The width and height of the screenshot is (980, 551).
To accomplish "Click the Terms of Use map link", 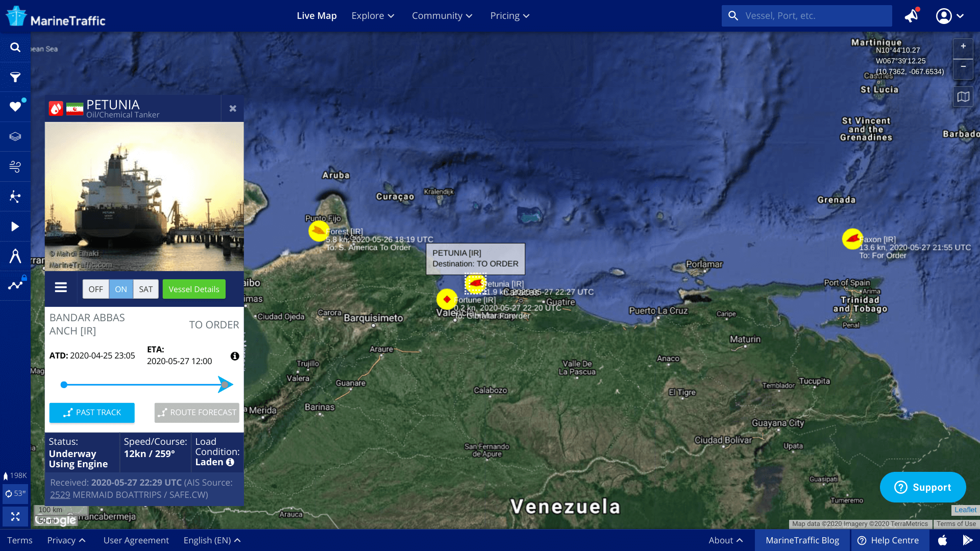I will (956, 523).
